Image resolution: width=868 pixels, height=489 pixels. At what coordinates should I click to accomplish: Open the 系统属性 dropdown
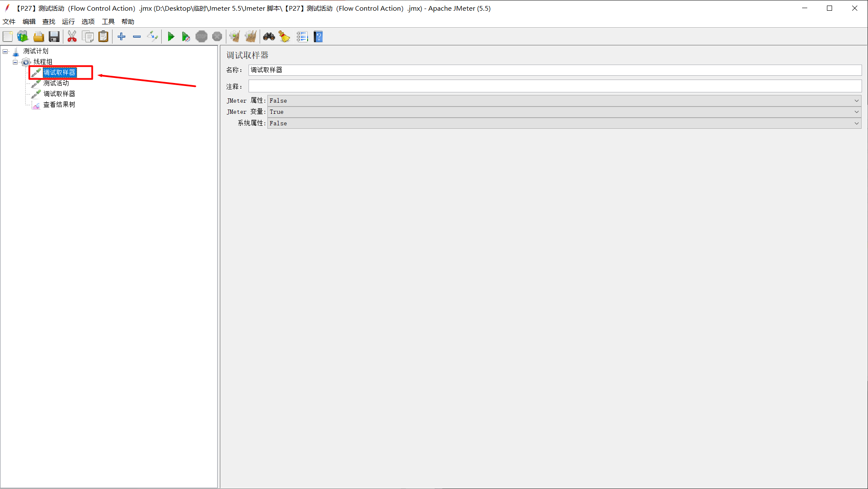(857, 123)
